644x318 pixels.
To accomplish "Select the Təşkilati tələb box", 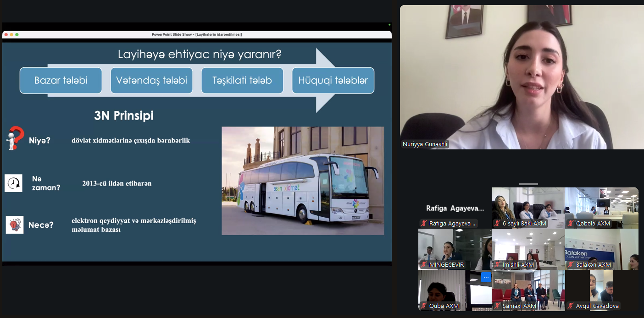I will (x=242, y=81).
